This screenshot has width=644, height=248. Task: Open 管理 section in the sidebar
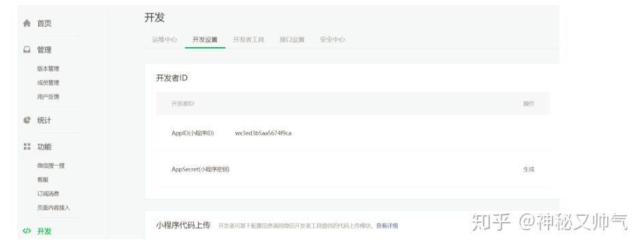(x=44, y=50)
